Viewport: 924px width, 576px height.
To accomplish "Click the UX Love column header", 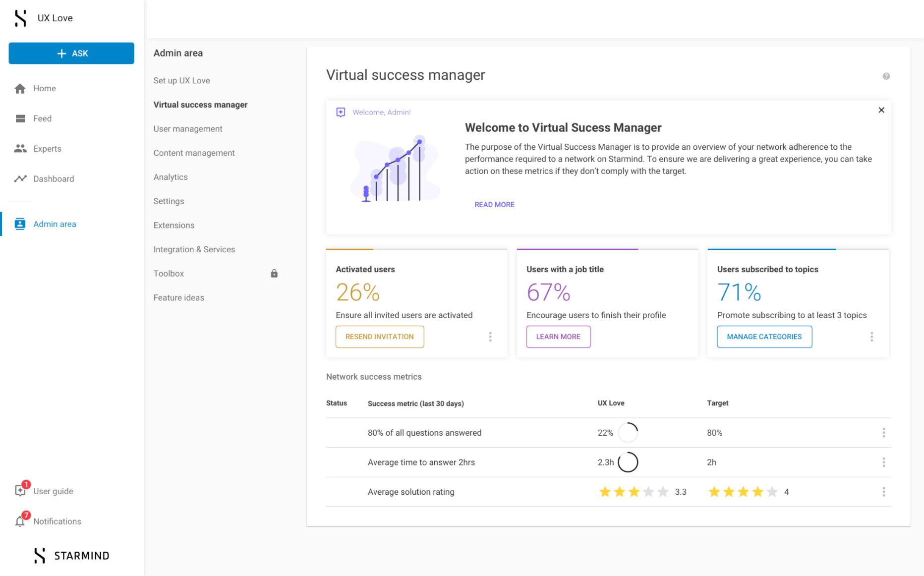I will 611,403.
